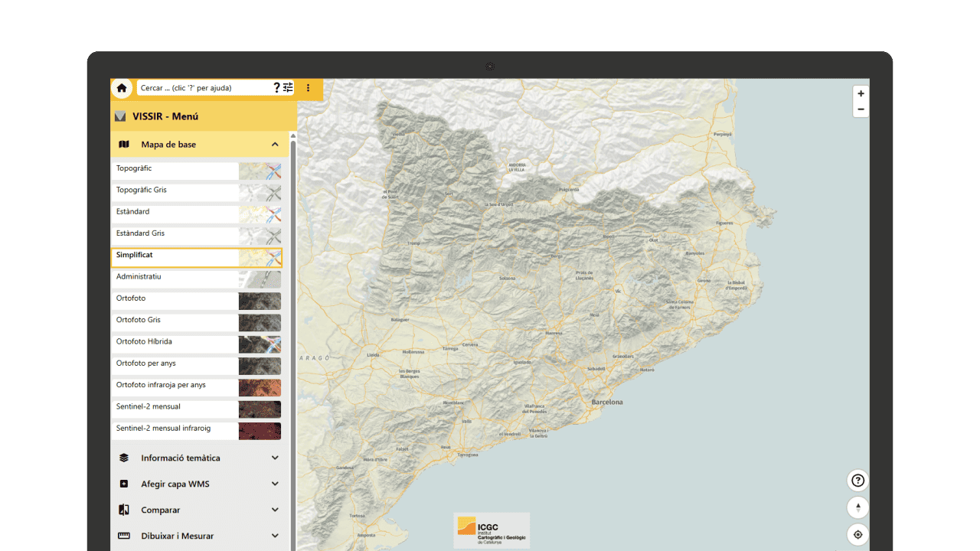Activate the Sentinel-2 mensual infraroig basemap

pyautogui.click(x=175, y=430)
